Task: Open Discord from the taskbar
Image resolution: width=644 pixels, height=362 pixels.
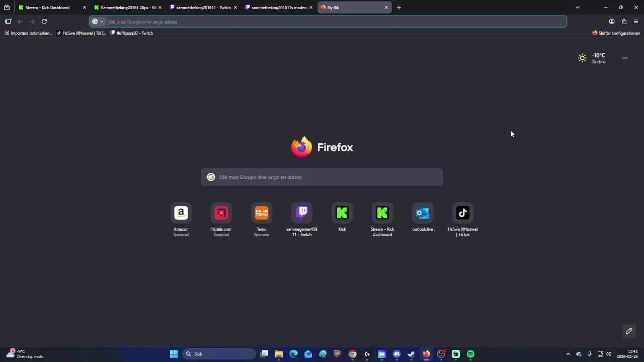Action: coord(396,354)
